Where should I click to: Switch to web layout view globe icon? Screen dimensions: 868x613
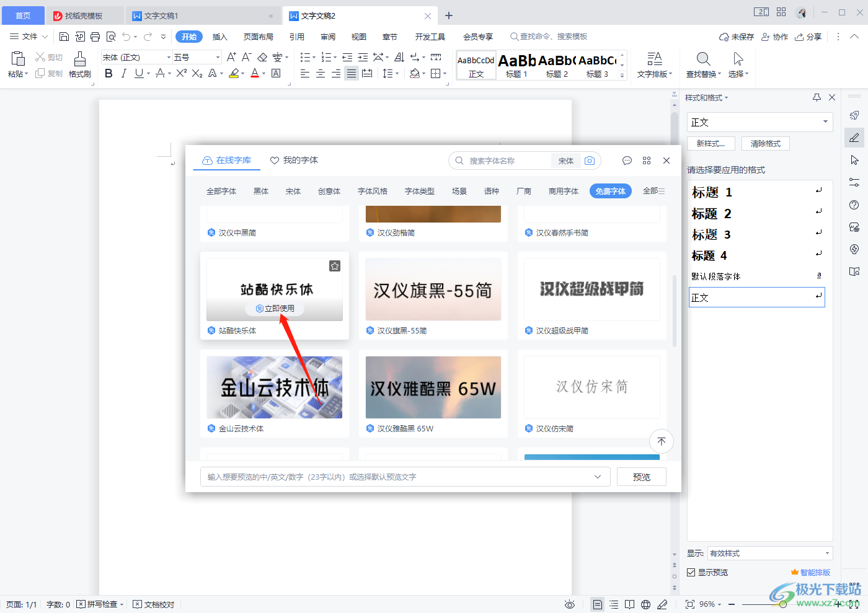646,604
